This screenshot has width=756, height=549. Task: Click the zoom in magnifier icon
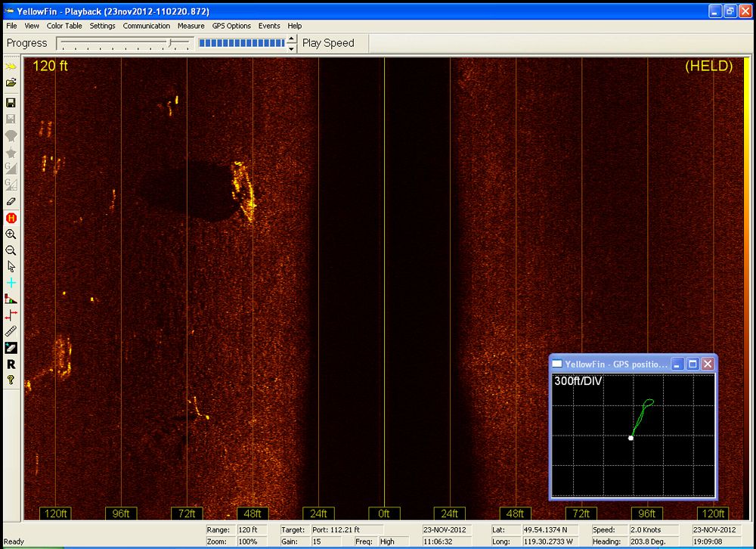pos(11,234)
